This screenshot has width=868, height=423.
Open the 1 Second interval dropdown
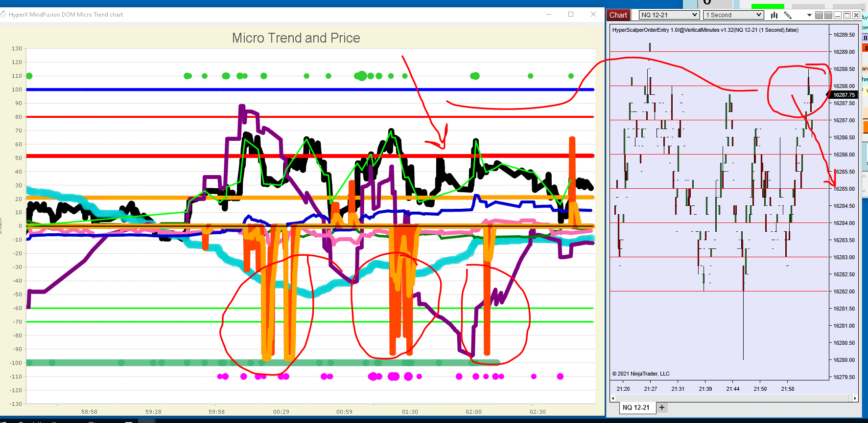733,15
